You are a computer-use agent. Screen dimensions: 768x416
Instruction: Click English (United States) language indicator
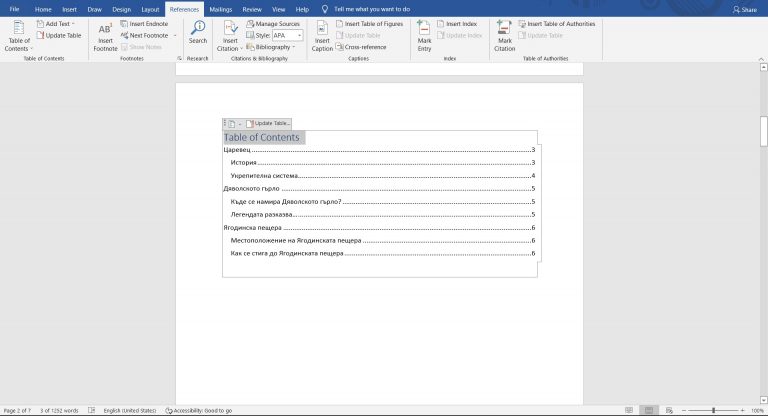click(130, 411)
